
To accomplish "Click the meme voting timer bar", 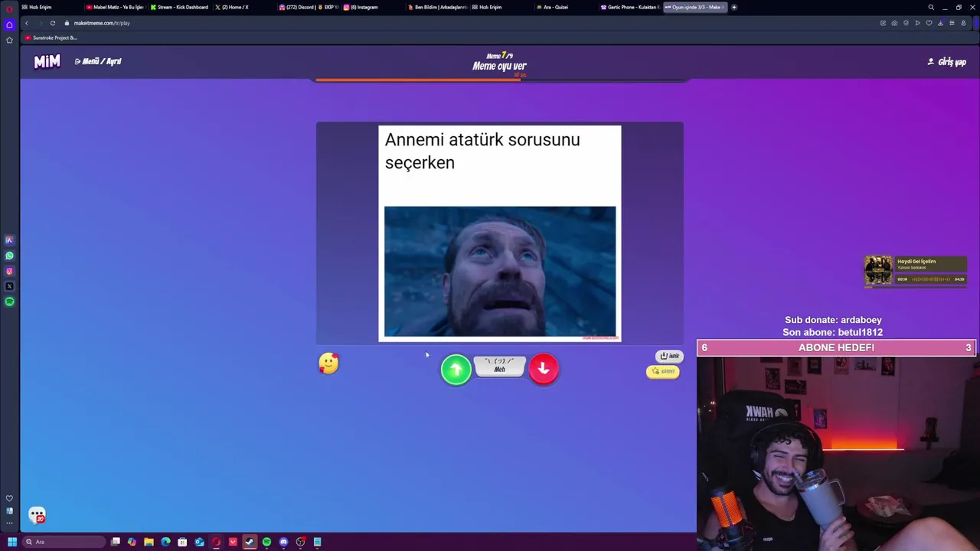I will (500, 80).
